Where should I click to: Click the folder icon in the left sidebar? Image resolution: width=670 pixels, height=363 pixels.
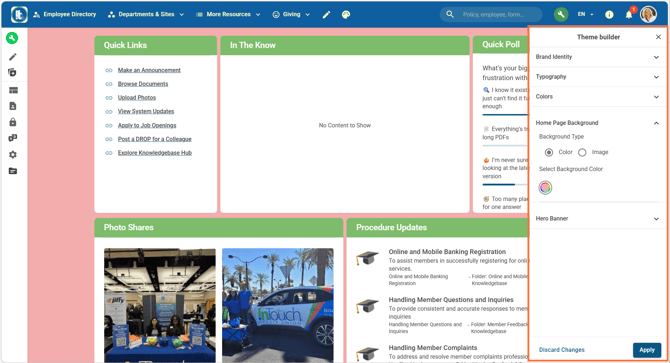pyautogui.click(x=13, y=171)
